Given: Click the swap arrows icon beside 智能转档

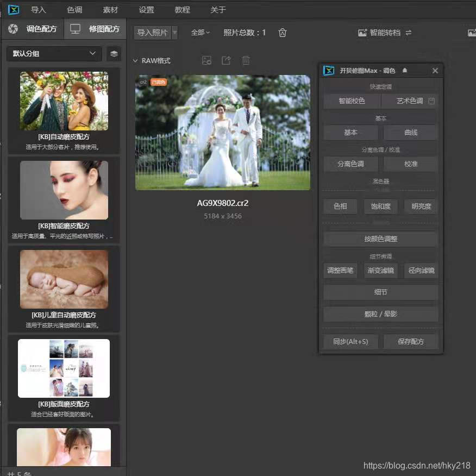Looking at the screenshot, I should 409,33.
